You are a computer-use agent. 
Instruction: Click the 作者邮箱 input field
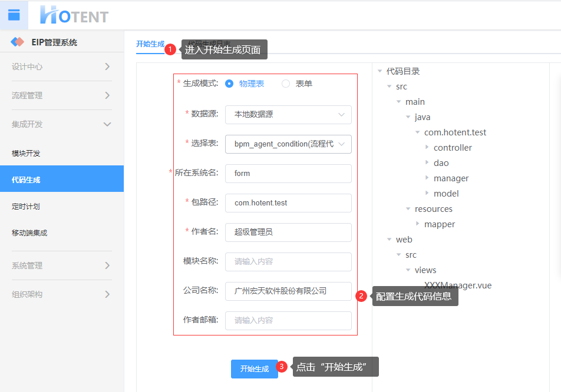[288, 321]
